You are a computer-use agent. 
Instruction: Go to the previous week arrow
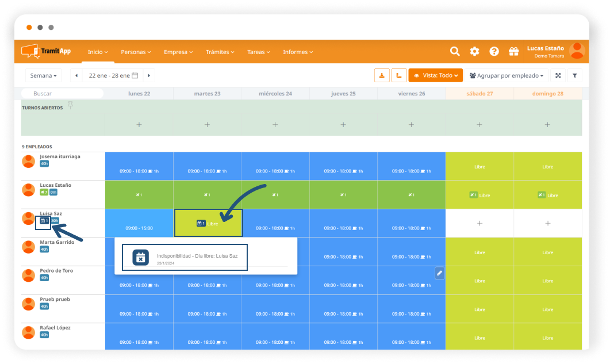coord(76,75)
